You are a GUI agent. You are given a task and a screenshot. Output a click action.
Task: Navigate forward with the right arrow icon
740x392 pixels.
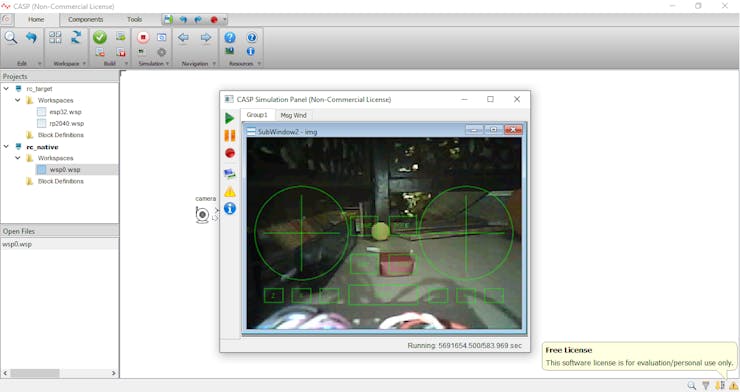point(206,37)
